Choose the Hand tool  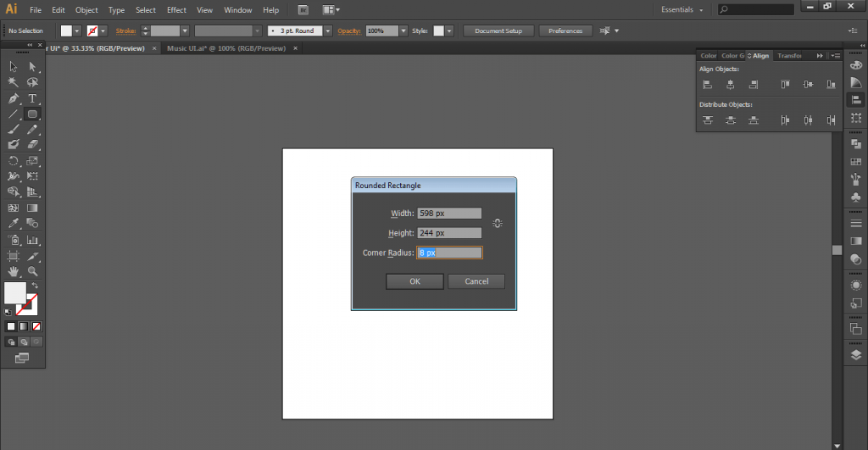coord(14,271)
